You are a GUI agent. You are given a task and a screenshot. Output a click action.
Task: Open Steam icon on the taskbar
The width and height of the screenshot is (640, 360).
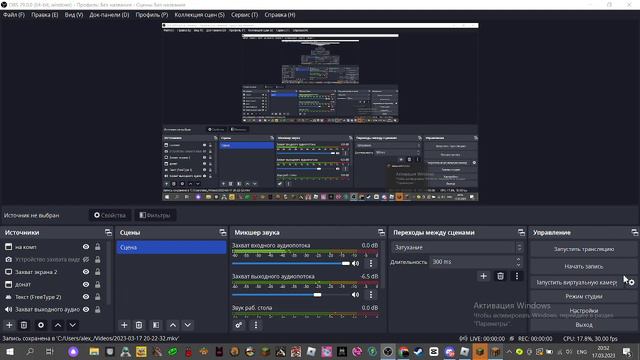(x=419, y=351)
